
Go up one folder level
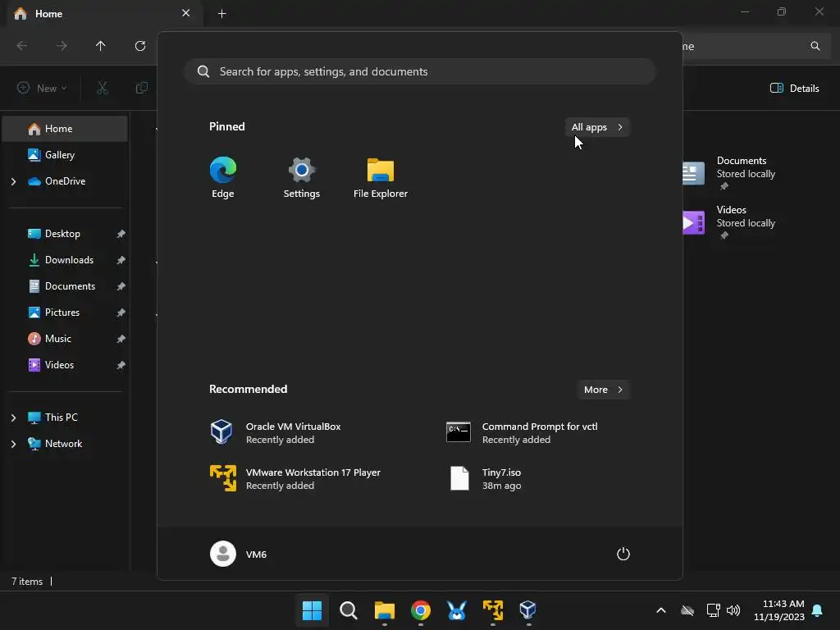coord(101,46)
